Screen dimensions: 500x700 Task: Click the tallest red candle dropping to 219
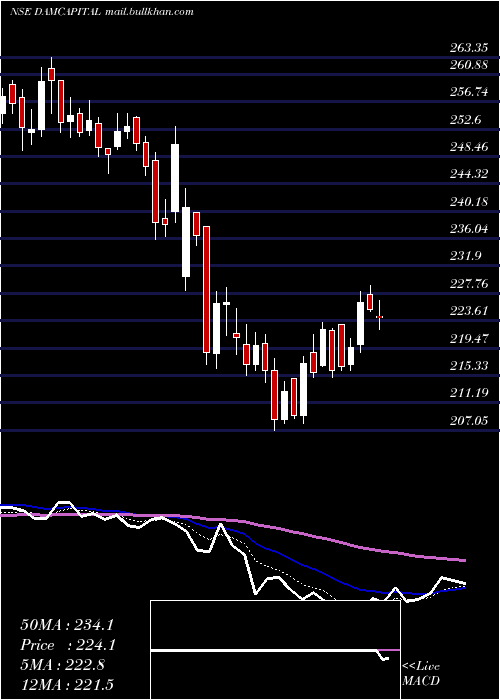tap(206, 289)
